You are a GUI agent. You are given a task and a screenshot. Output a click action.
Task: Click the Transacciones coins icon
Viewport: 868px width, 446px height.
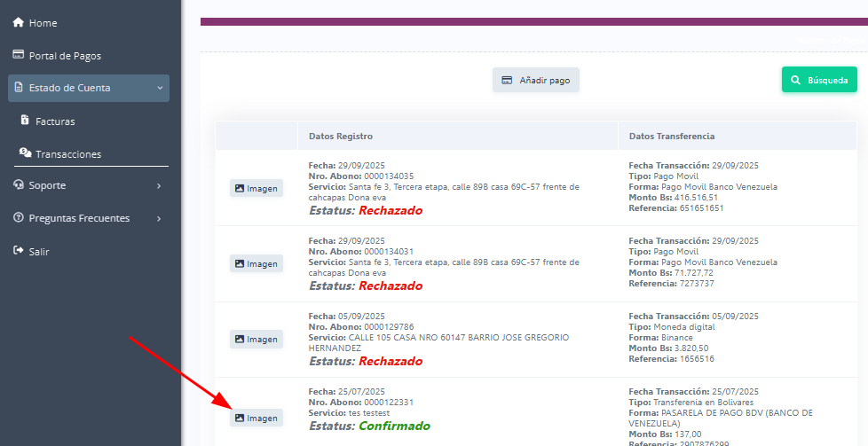pyautogui.click(x=26, y=153)
